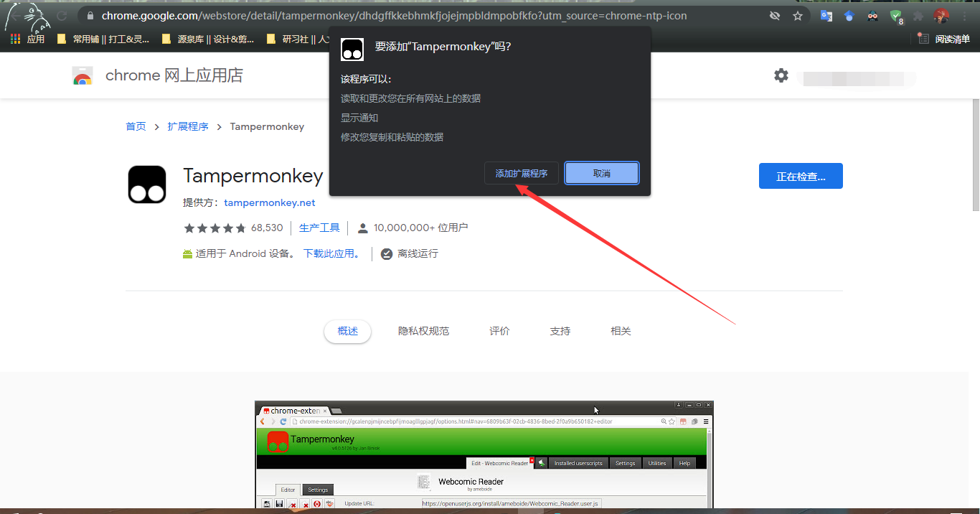Image resolution: width=980 pixels, height=514 pixels.
Task: Click the blurred account email next to gear
Action: [x=858, y=77]
